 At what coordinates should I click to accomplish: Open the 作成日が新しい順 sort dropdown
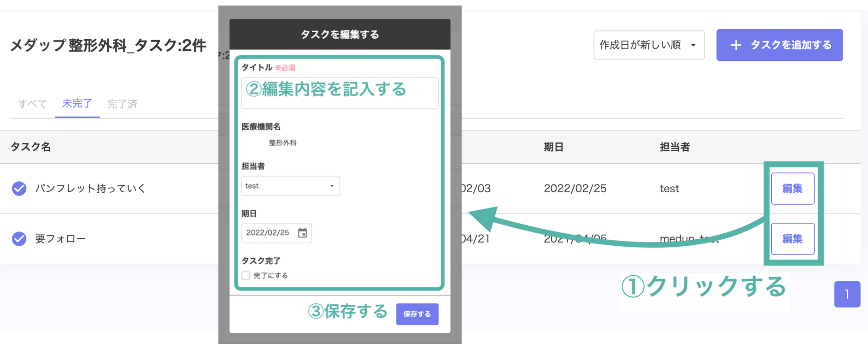pyautogui.click(x=649, y=45)
